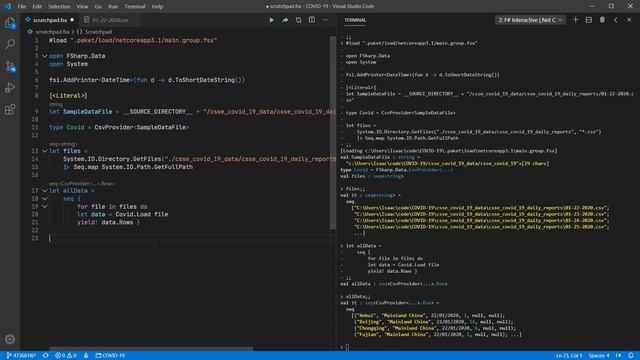Screen dimensions: 640x360
Task: Collapse the fold arrow at line 19
Action: (x=44, y=207)
